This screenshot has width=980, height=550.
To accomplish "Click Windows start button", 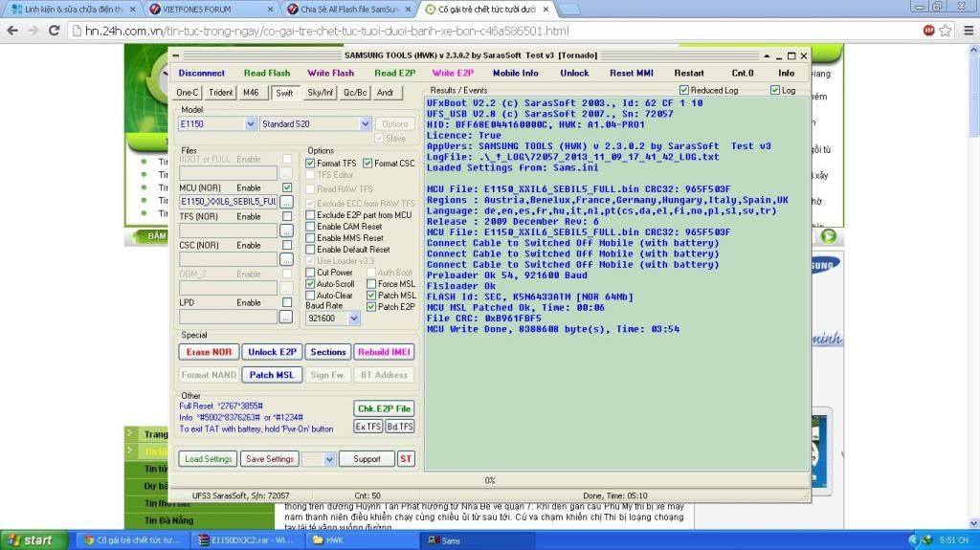I will (x=34, y=540).
